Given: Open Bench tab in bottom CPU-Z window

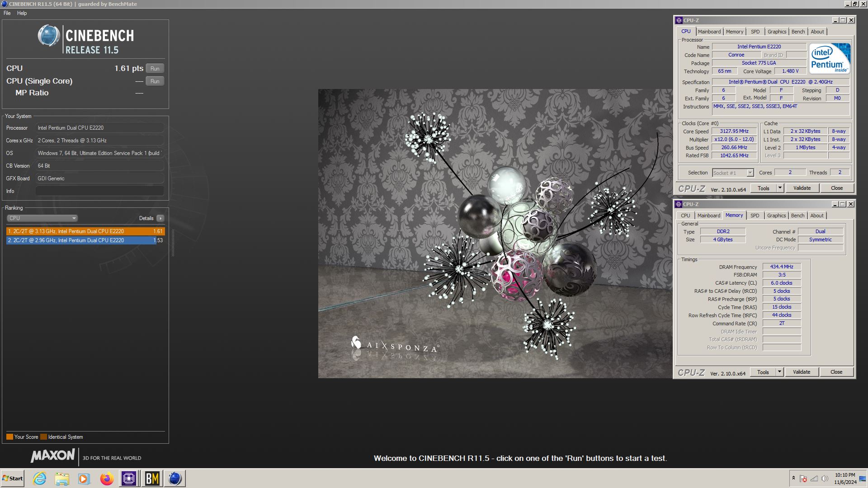Looking at the screenshot, I should click(798, 216).
